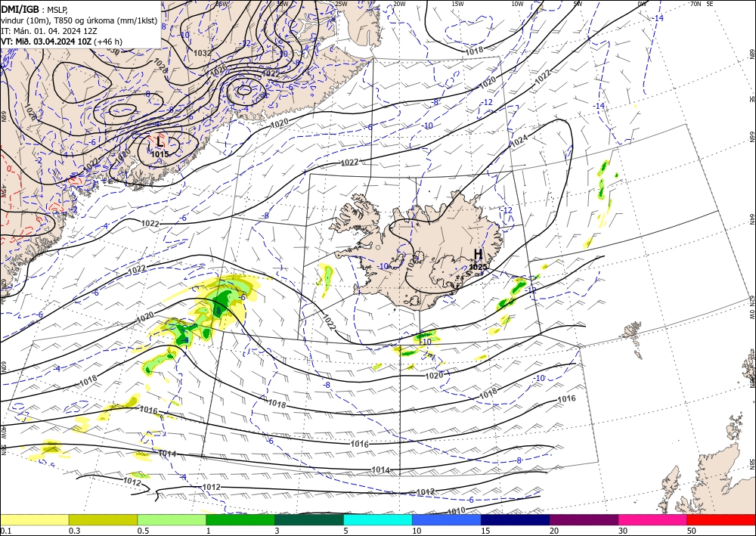
Task: Click the 1025 pressure value under H
Action: click(478, 267)
